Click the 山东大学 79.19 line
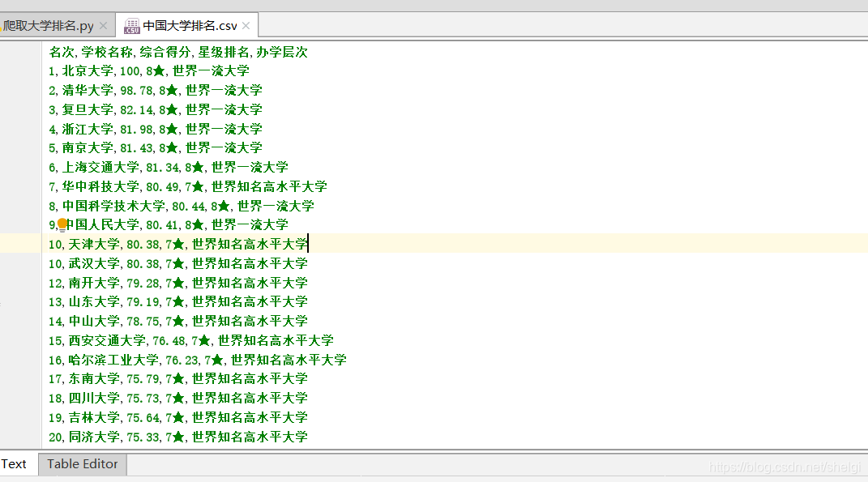This screenshot has height=482, width=868. (178, 301)
